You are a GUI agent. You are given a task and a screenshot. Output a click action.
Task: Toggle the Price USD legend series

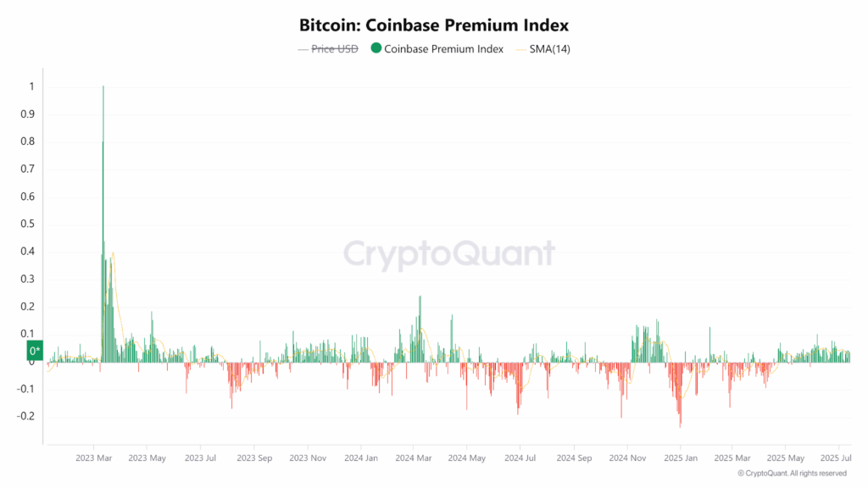[x=335, y=49]
